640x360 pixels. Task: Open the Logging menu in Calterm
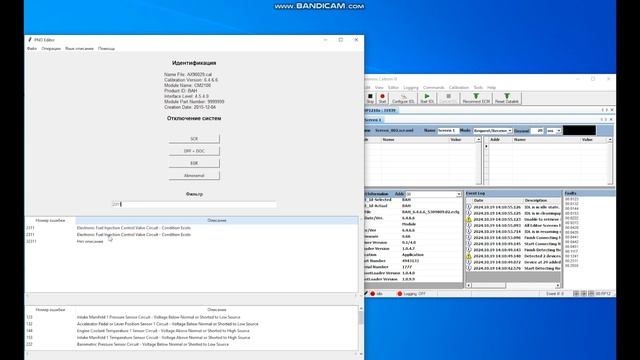[411, 87]
